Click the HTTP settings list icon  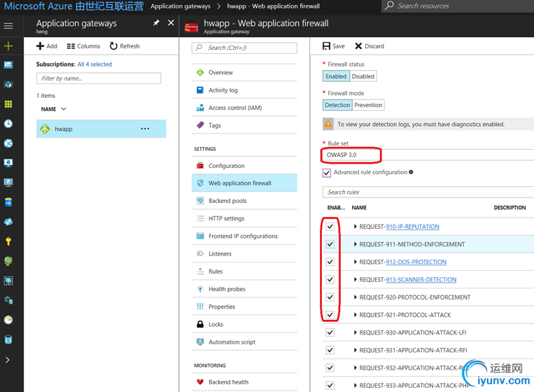(x=200, y=218)
